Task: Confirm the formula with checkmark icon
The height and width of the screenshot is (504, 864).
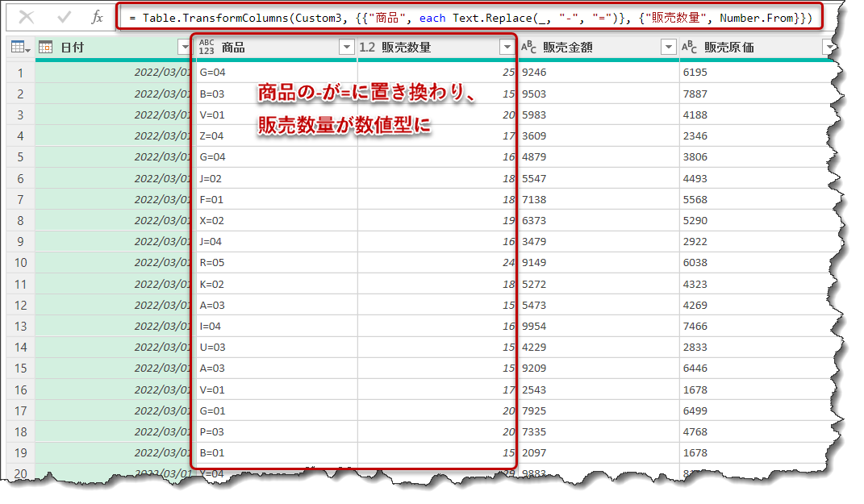Action: [64, 18]
